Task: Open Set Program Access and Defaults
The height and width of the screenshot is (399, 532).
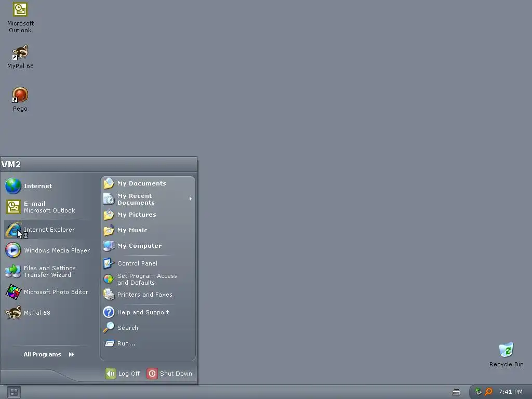Action: (148, 279)
